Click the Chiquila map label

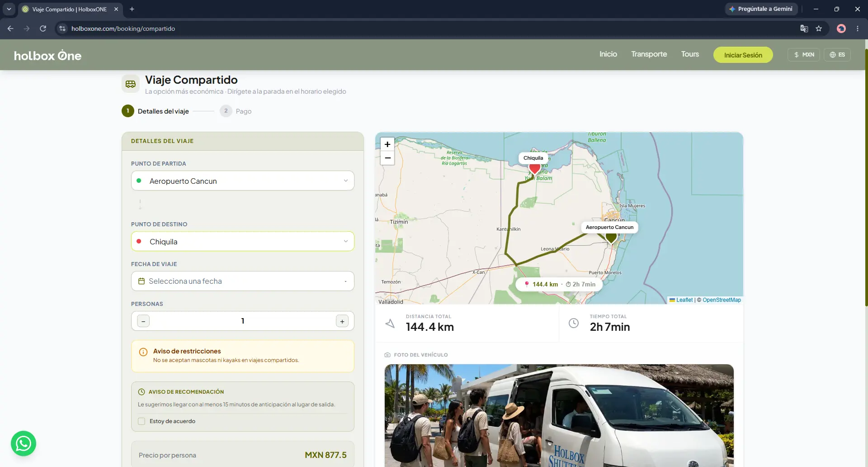[x=533, y=158]
